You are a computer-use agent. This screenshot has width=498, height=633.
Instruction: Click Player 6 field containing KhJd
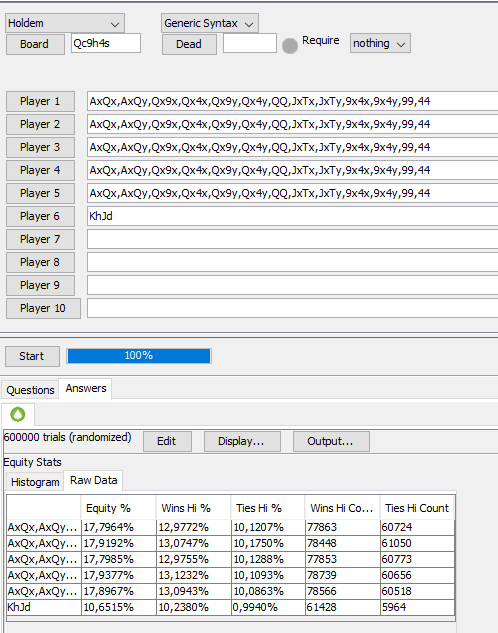click(293, 216)
